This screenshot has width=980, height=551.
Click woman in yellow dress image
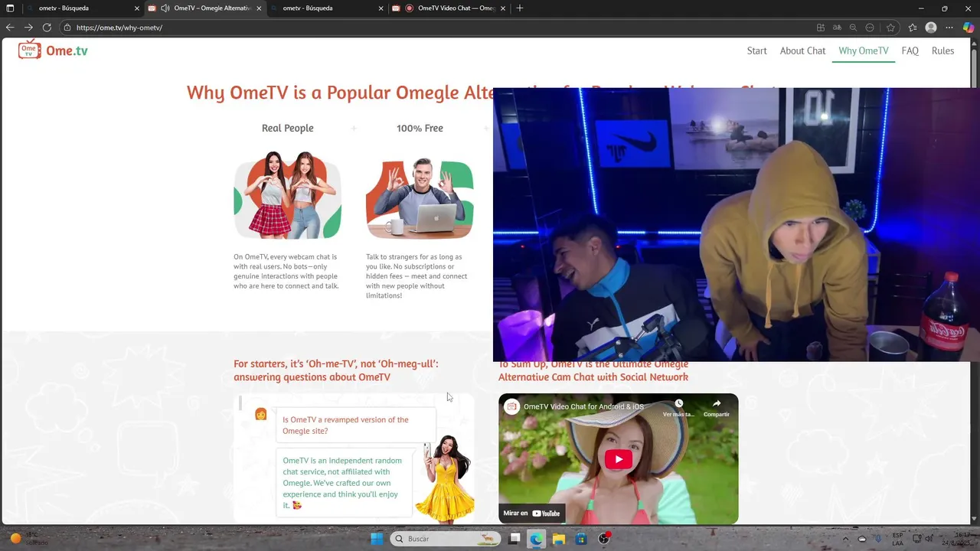(444, 478)
